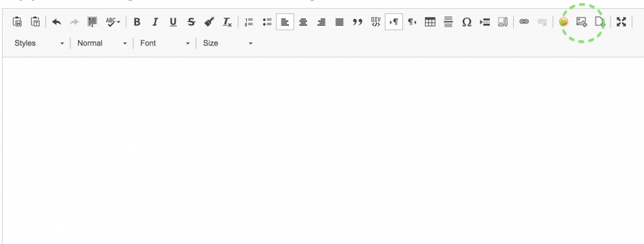This screenshot has height=244, width=644.
Task: Open the Styles dropdown
Action: pos(40,43)
